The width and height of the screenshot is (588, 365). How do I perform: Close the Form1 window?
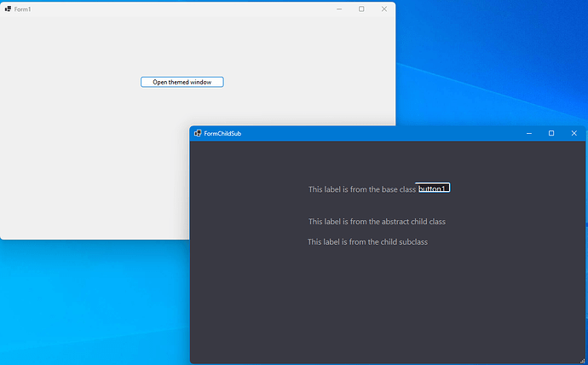click(384, 9)
